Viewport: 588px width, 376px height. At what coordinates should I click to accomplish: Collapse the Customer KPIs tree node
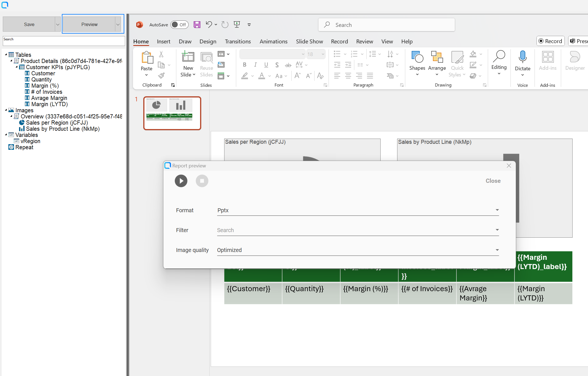(17, 67)
